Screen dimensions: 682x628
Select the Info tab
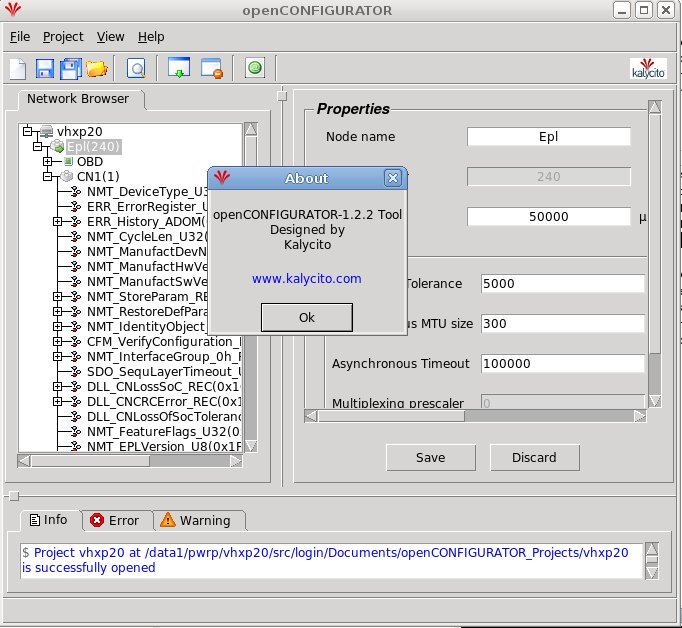(51, 520)
